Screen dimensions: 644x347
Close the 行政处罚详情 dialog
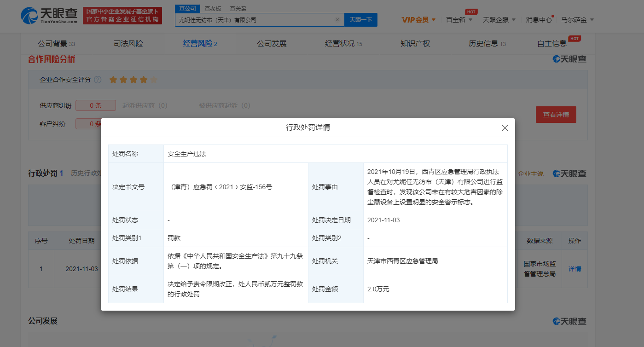(x=505, y=128)
